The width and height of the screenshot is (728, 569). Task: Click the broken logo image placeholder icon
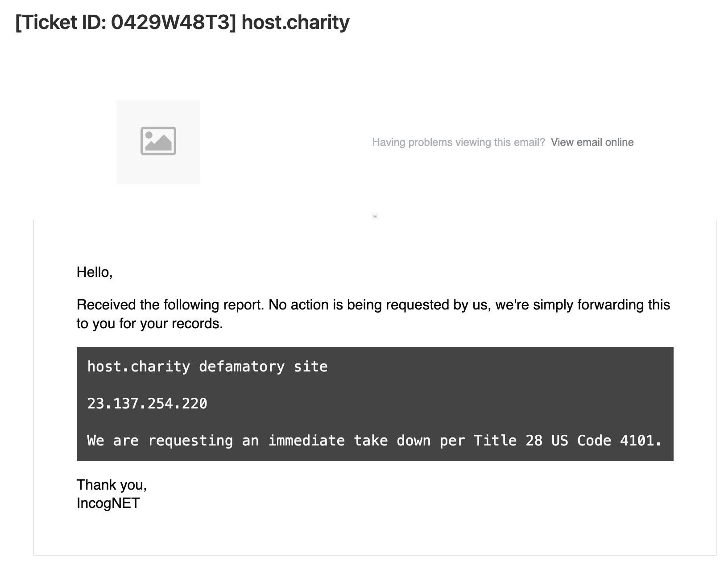(158, 142)
